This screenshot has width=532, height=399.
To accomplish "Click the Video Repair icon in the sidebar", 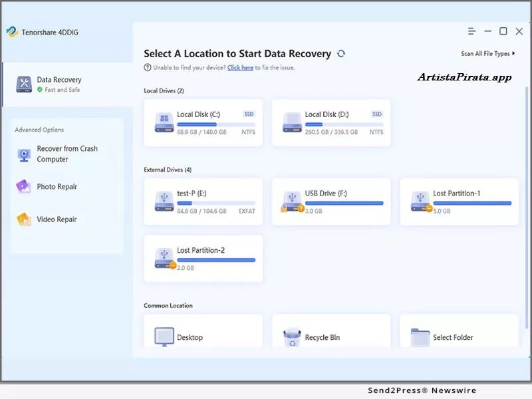I will tap(24, 219).
